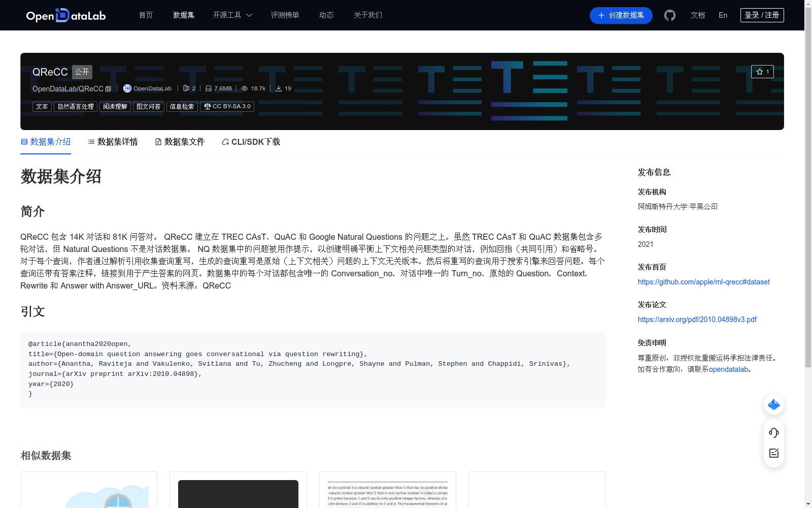
Task: Open the text-document similar dataset thumbnail
Action: 388,494
